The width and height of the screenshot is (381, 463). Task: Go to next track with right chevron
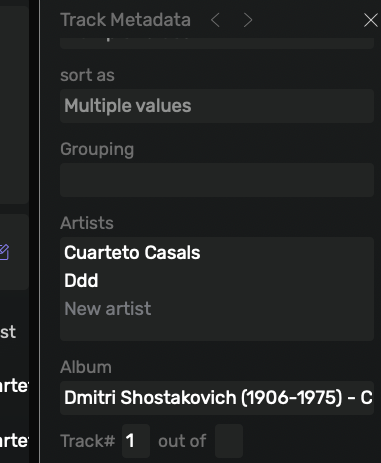click(x=248, y=20)
